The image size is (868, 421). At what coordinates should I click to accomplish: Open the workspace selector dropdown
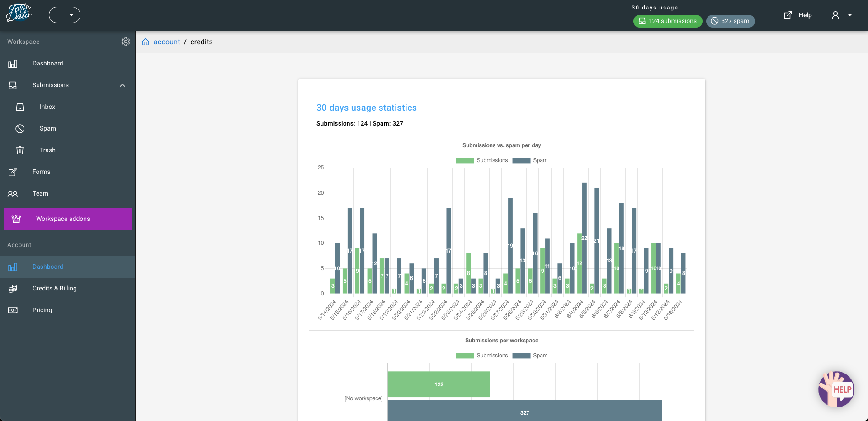click(65, 15)
